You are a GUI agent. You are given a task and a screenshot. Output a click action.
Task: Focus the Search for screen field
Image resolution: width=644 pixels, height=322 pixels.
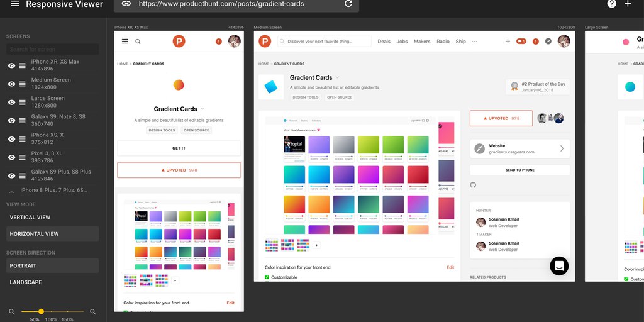click(53, 49)
